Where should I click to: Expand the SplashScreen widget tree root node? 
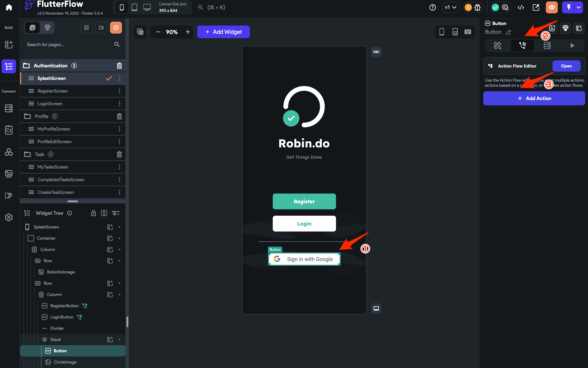(x=119, y=227)
